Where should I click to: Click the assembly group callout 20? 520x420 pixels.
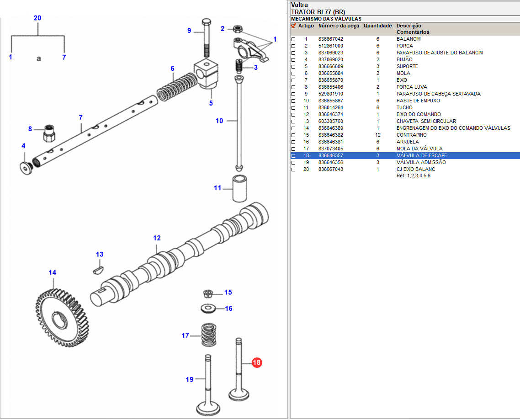click(37, 18)
